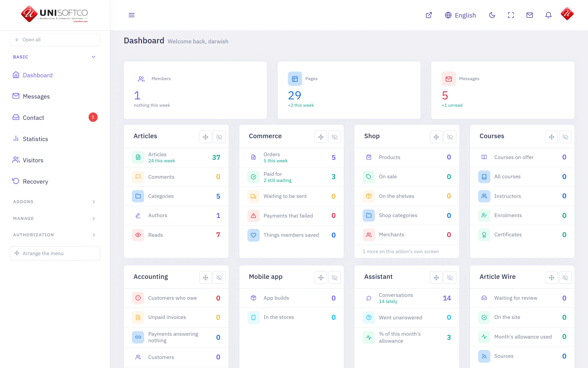Hide the Assistant widget
The image size is (588, 368).
(450, 277)
